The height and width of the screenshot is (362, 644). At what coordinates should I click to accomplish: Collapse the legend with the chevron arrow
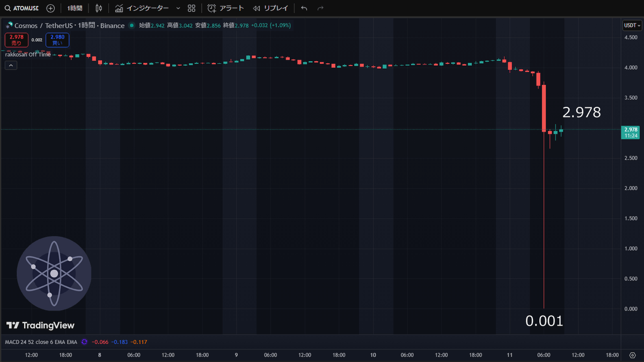pos(11,65)
